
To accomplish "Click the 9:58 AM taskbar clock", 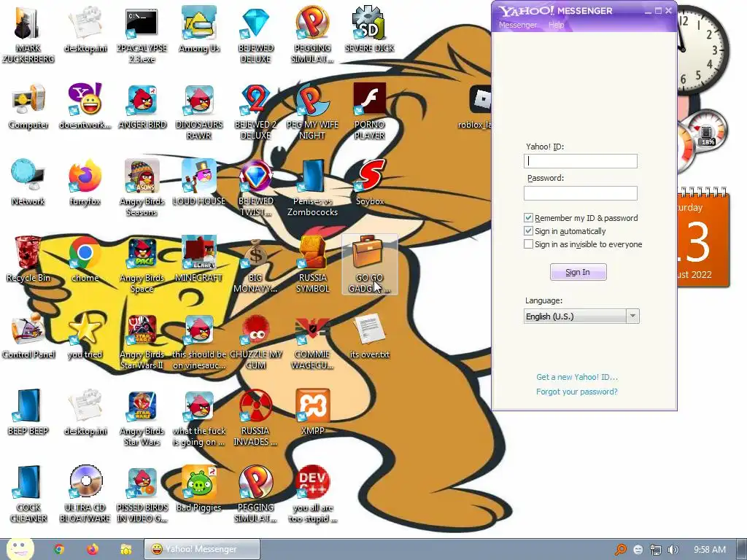I will 710,550.
